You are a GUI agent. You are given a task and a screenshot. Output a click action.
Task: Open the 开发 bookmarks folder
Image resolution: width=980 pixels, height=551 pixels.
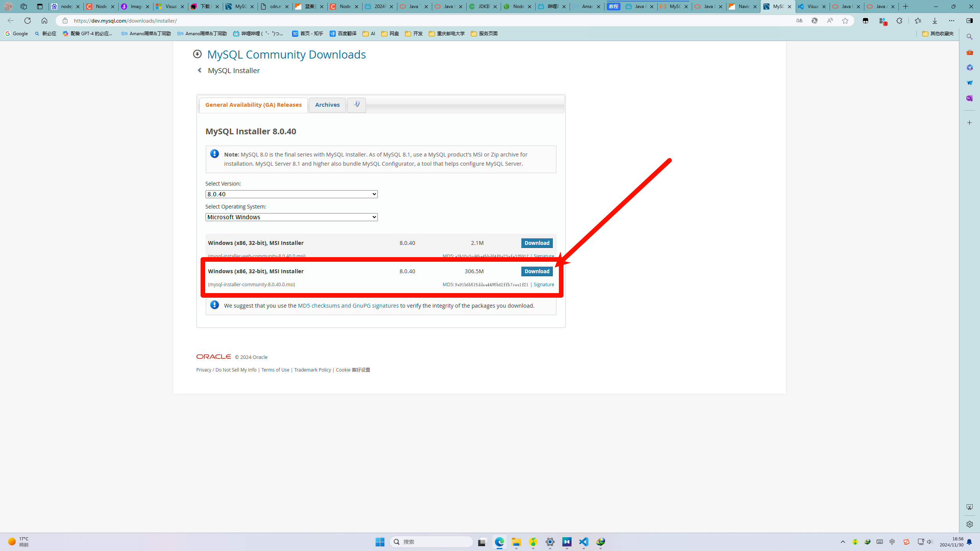[x=414, y=34]
